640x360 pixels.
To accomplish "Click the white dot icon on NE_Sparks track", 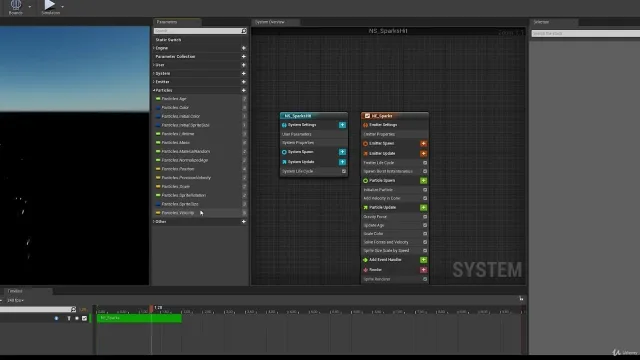I will pyautogui.click(x=77, y=318).
